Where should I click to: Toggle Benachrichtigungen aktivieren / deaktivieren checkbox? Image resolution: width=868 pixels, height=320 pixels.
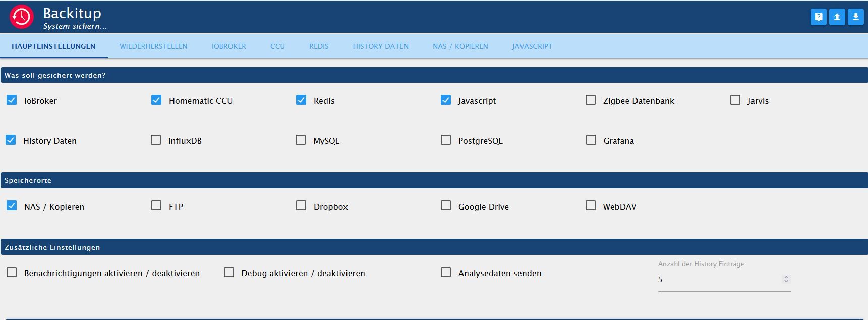coord(12,273)
